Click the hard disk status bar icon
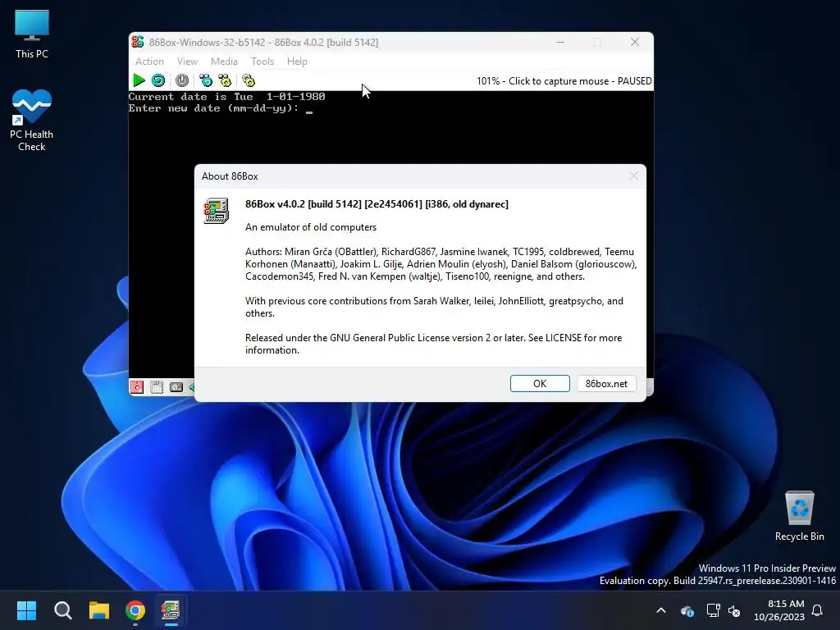Image resolution: width=840 pixels, height=630 pixels. pyautogui.click(x=176, y=387)
